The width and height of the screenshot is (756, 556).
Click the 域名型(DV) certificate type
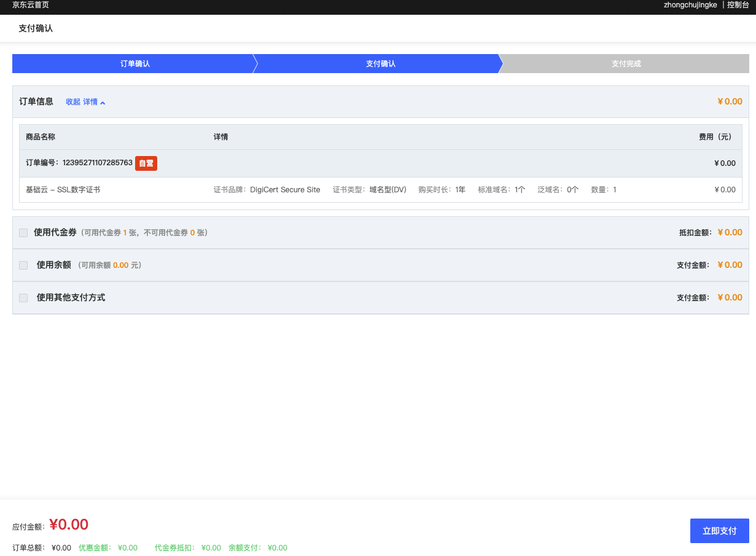point(388,190)
